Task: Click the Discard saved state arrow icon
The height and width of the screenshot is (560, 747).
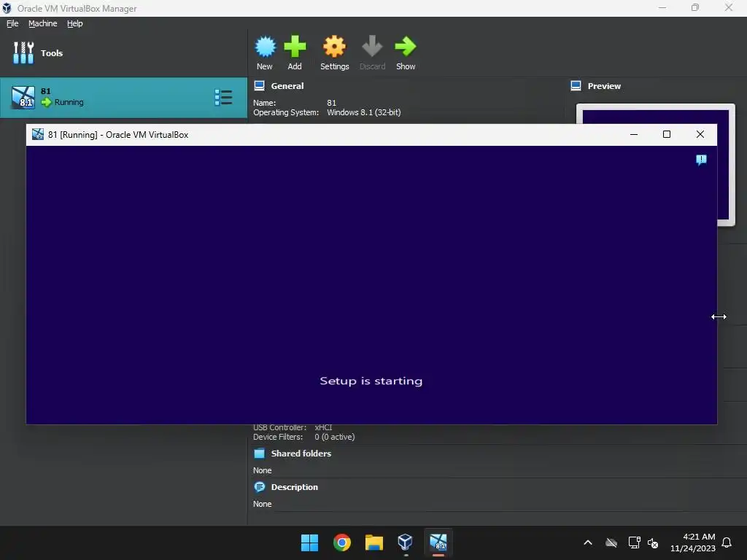Action: (372, 52)
